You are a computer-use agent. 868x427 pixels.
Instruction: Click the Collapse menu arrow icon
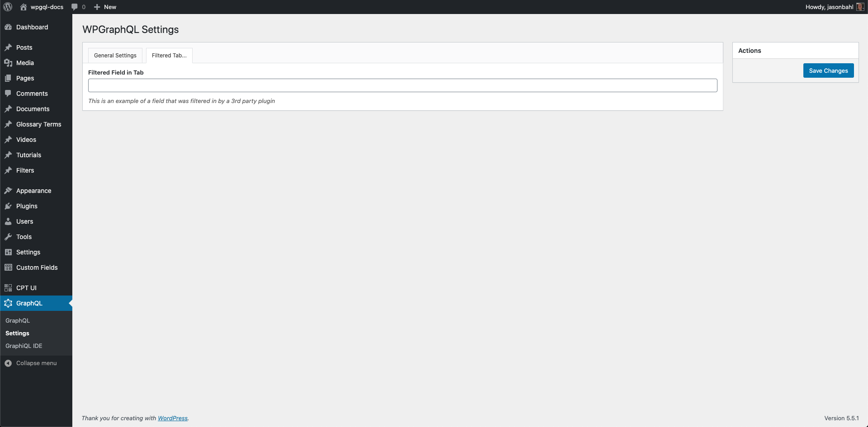tap(8, 363)
